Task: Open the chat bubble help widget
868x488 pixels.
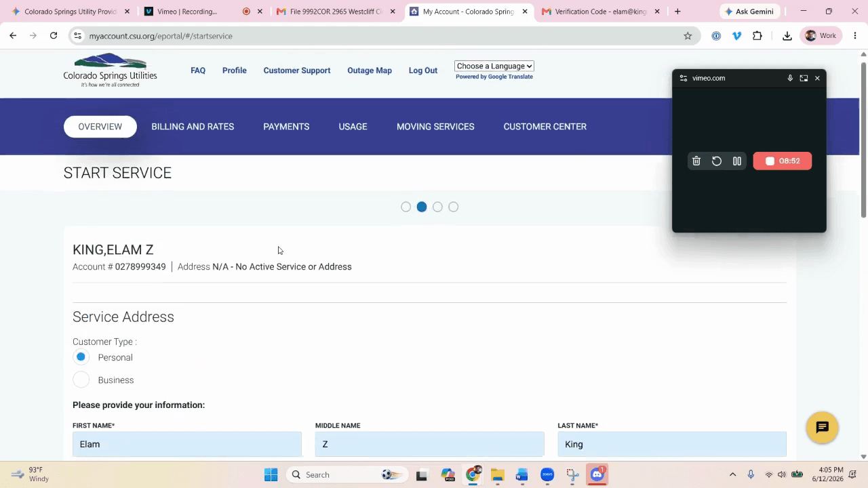Action: click(823, 428)
